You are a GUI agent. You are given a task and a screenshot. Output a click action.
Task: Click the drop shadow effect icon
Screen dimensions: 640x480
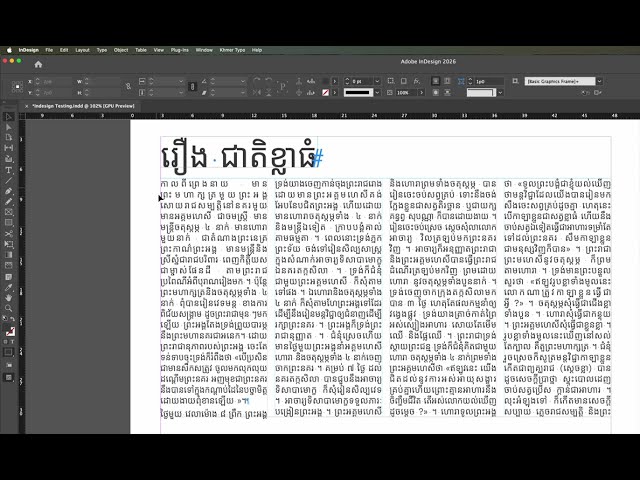(403, 81)
